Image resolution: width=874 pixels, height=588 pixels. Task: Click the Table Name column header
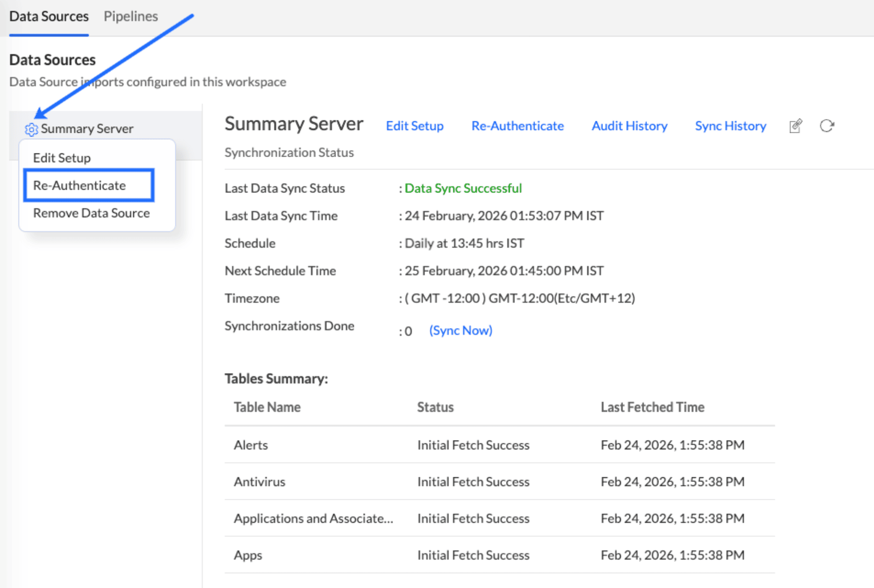tap(267, 407)
